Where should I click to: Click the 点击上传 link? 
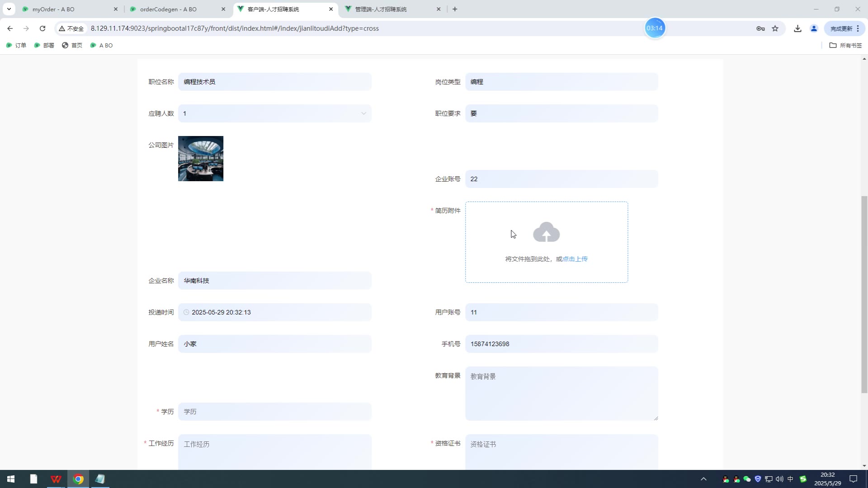click(575, 259)
